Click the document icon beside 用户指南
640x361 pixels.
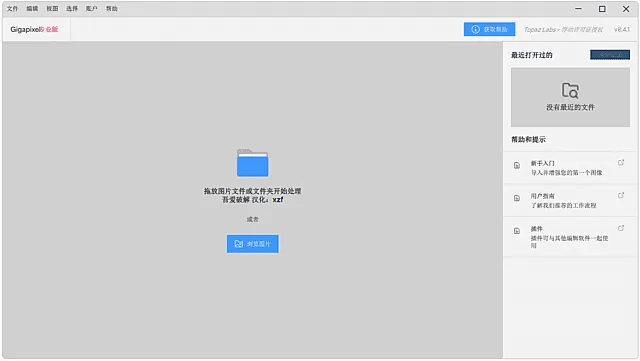click(x=517, y=198)
